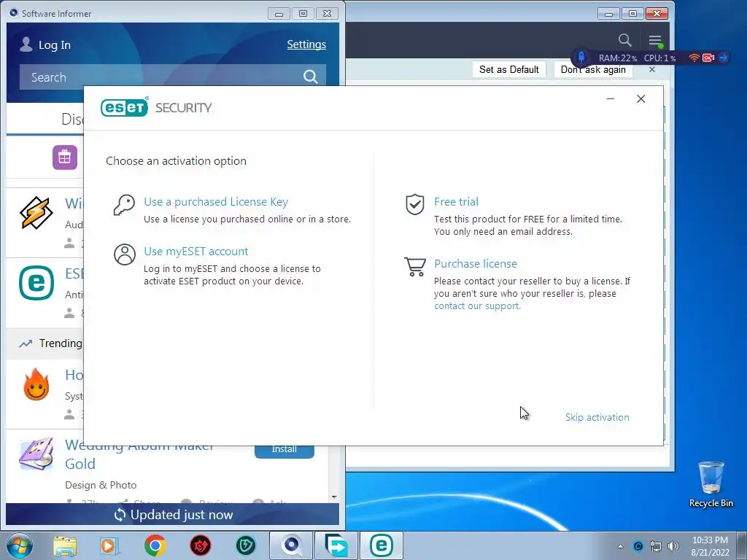Open the media player taskbar icon
Image resolution: width=747 pixels, height=560 pixels.
[x=109, y=545]
